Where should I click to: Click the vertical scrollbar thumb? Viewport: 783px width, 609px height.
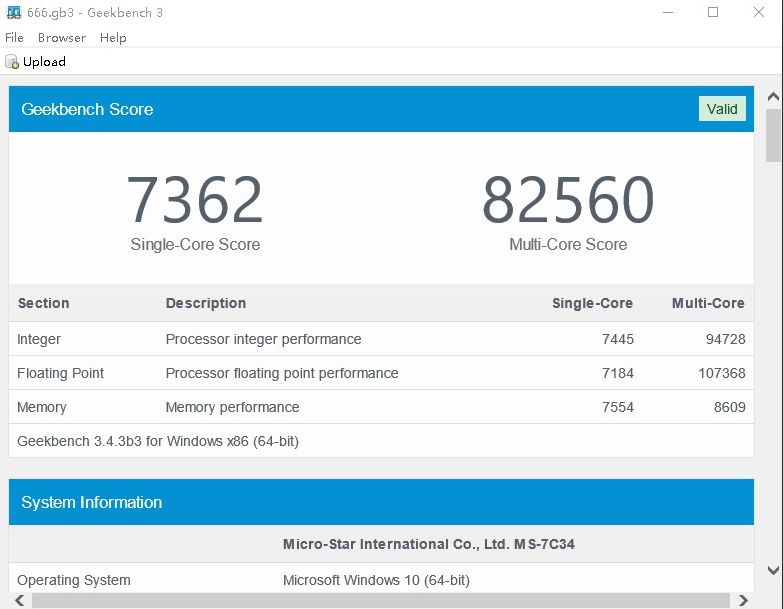pos(773,135)
